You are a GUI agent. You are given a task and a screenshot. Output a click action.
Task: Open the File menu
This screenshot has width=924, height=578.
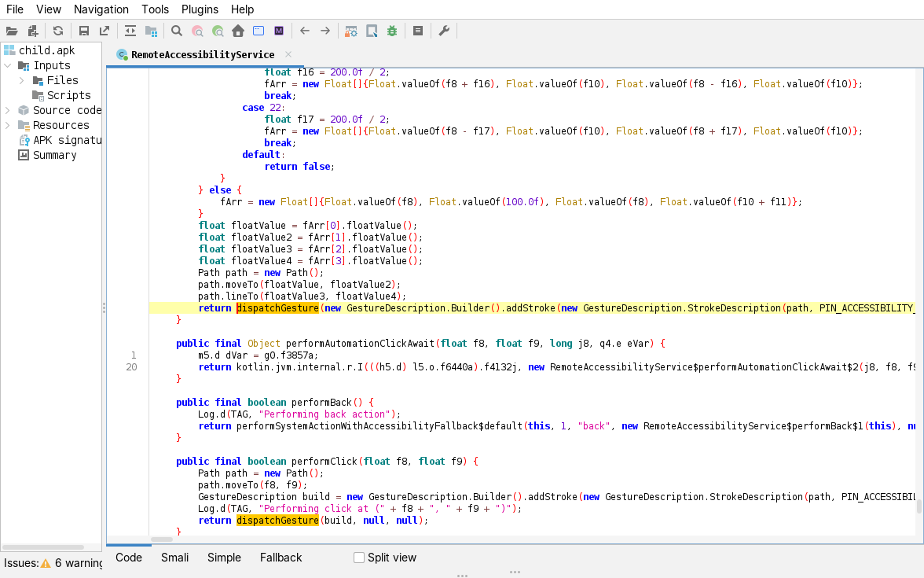[15, 9]
